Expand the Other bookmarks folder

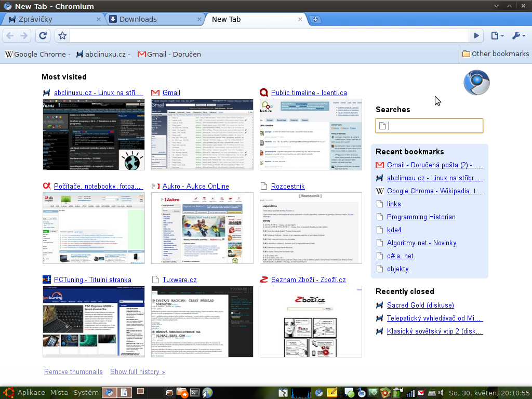(x=495, y=54)
